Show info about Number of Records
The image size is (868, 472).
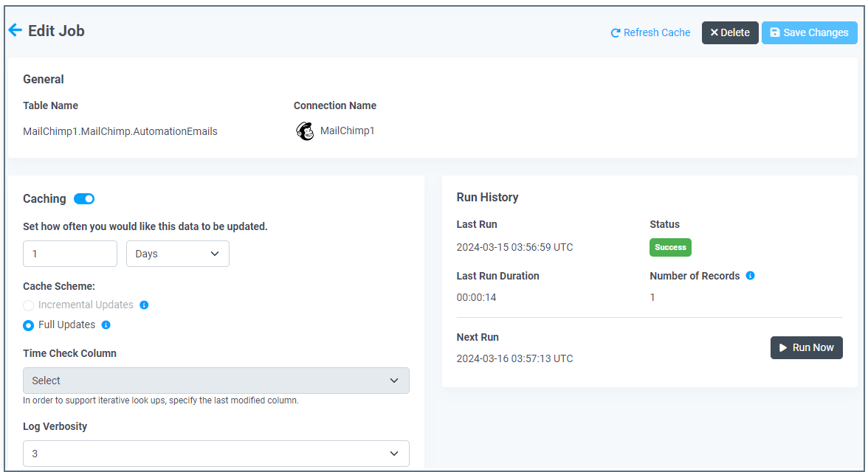point(750,276)
